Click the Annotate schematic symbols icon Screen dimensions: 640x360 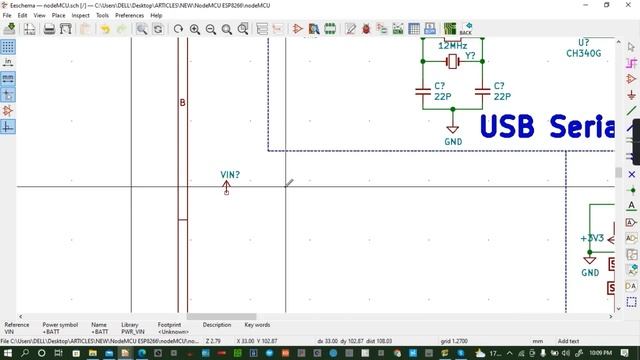pos(350,29)
